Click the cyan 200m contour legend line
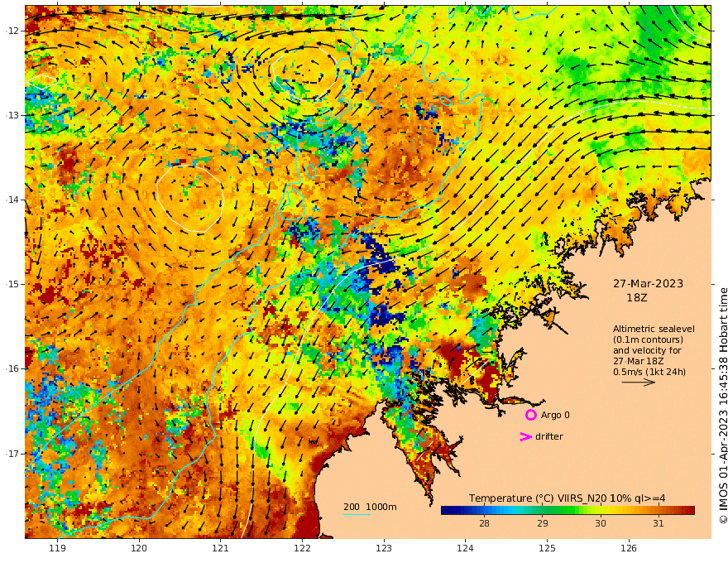 (357, 514)
